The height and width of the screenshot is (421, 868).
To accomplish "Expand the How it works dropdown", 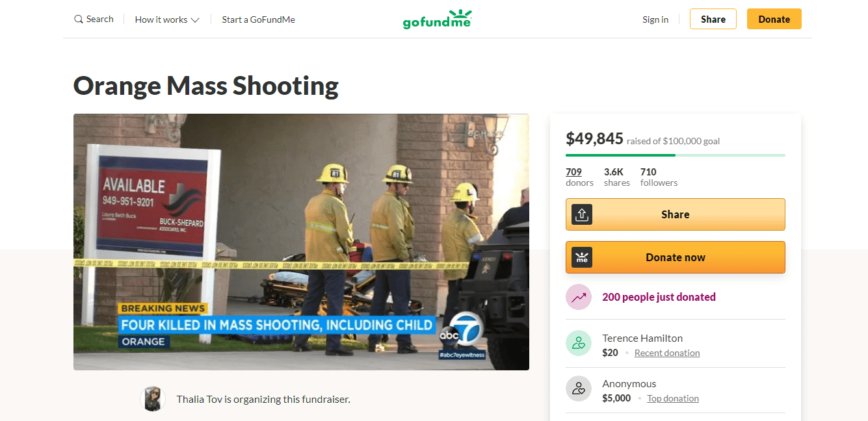I will click(x=167, y=19).
